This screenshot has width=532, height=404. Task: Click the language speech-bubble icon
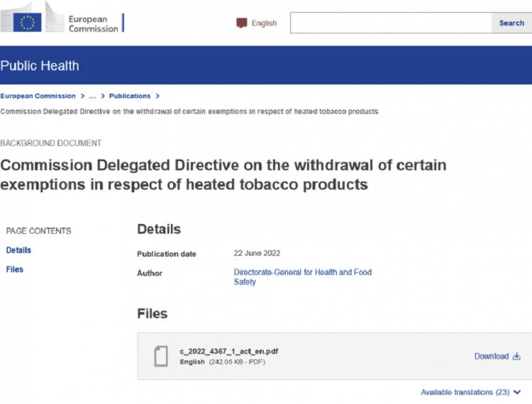[x=242, y=23]
